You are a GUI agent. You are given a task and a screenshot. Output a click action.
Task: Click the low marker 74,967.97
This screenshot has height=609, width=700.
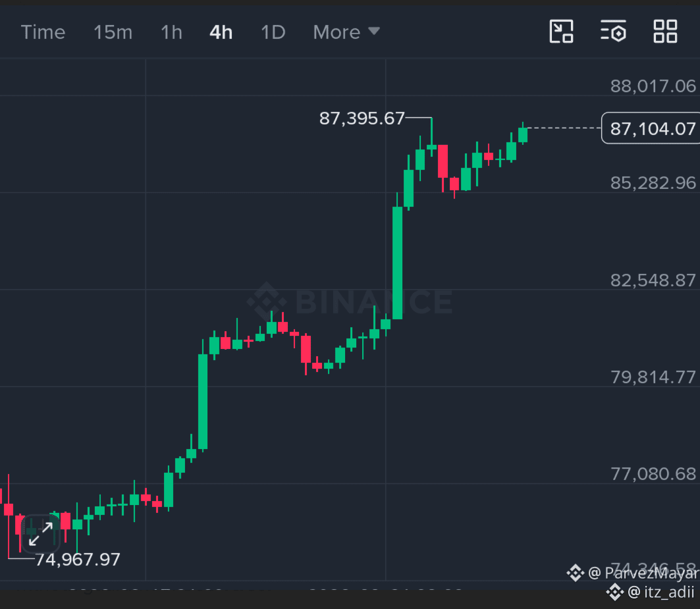78,560
